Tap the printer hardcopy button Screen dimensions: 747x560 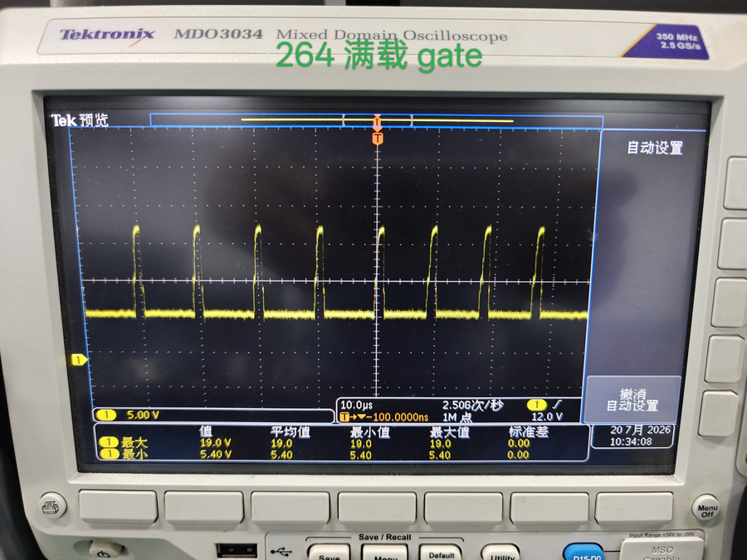52,507
